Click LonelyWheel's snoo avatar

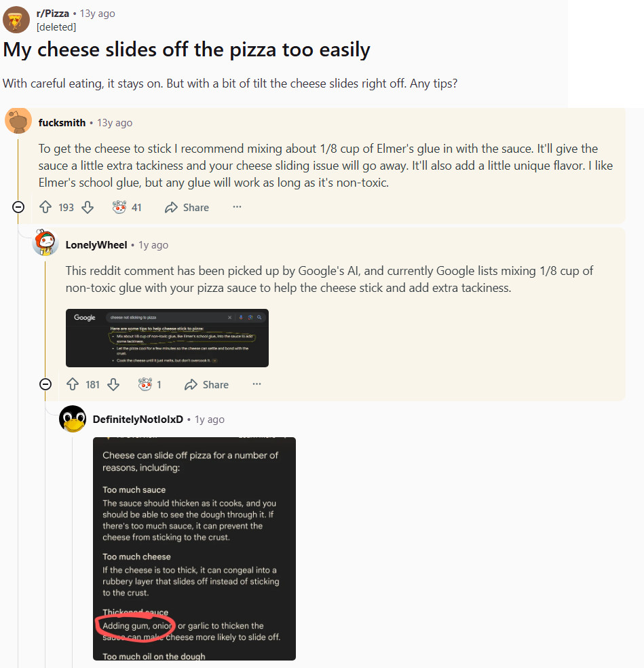pos(45,246)
